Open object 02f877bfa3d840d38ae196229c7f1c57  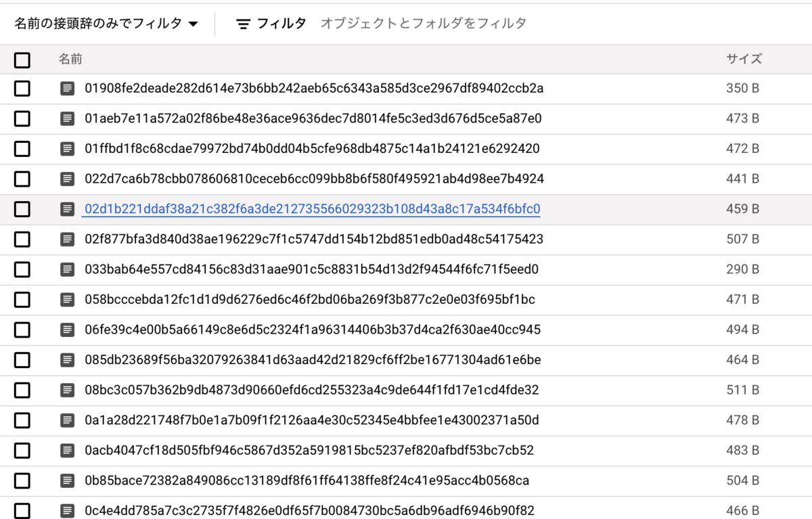(314, 240)
